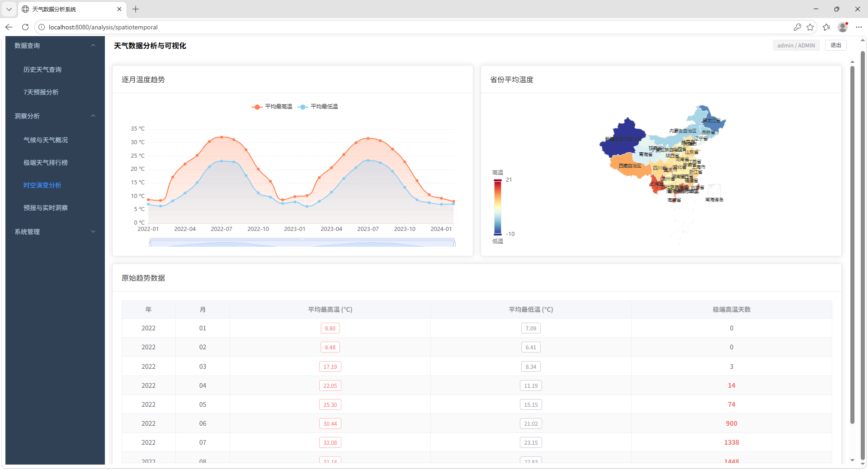Click the 退出 logout button

835,45
